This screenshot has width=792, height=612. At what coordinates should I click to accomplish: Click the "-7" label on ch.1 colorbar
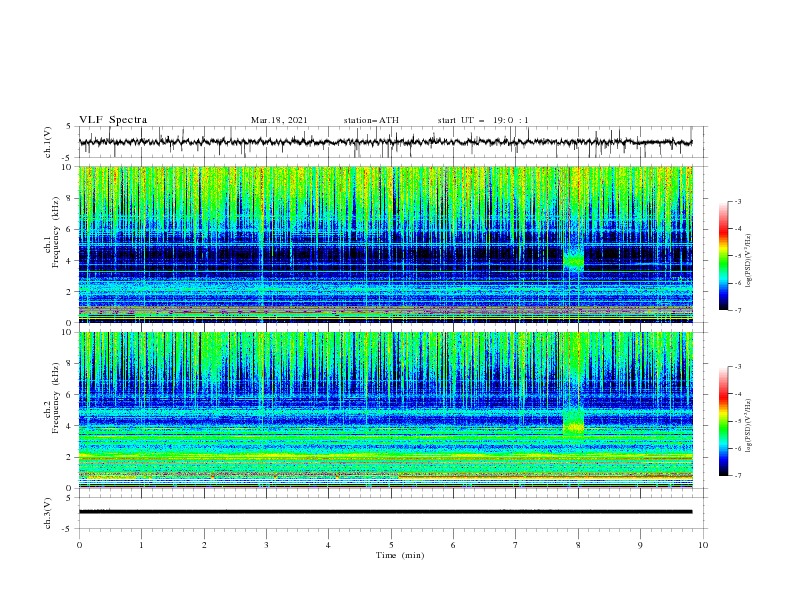click(x=737, y=310)
